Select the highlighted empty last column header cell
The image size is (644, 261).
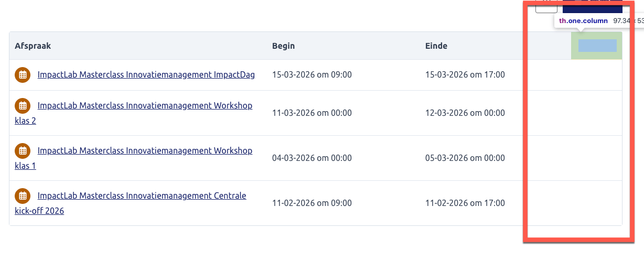(597, 46)
